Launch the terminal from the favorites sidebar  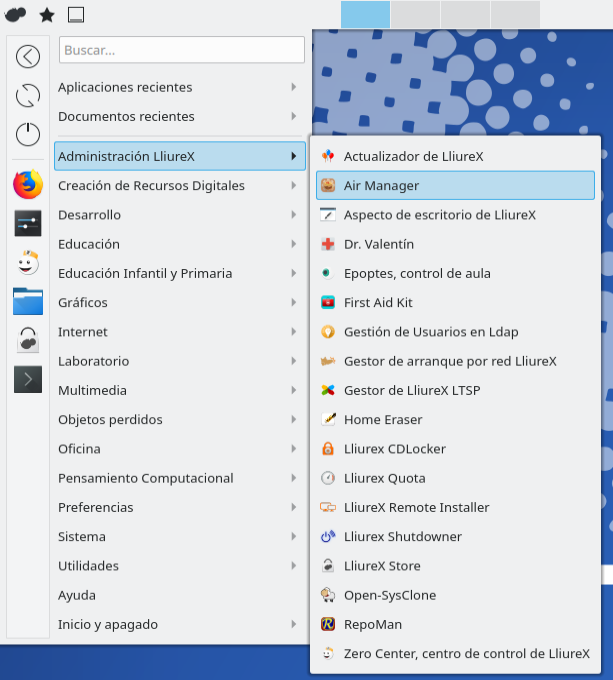click(28, 379)
